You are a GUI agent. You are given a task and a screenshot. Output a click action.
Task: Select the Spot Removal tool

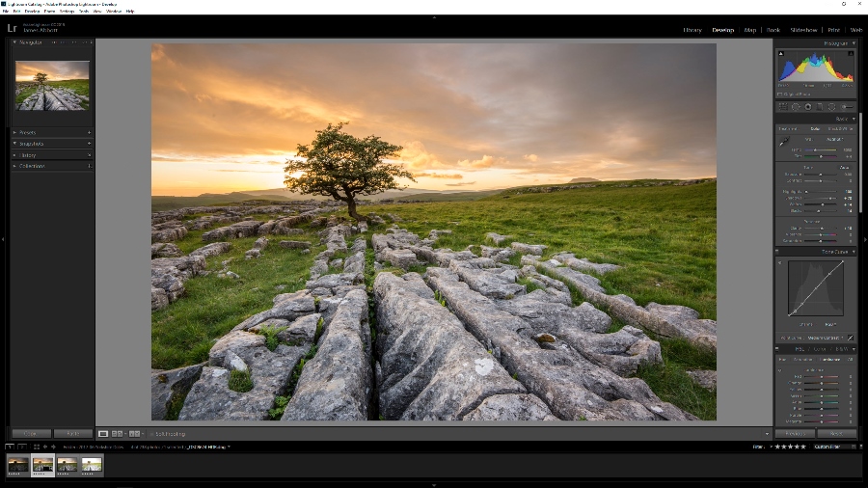796,106
